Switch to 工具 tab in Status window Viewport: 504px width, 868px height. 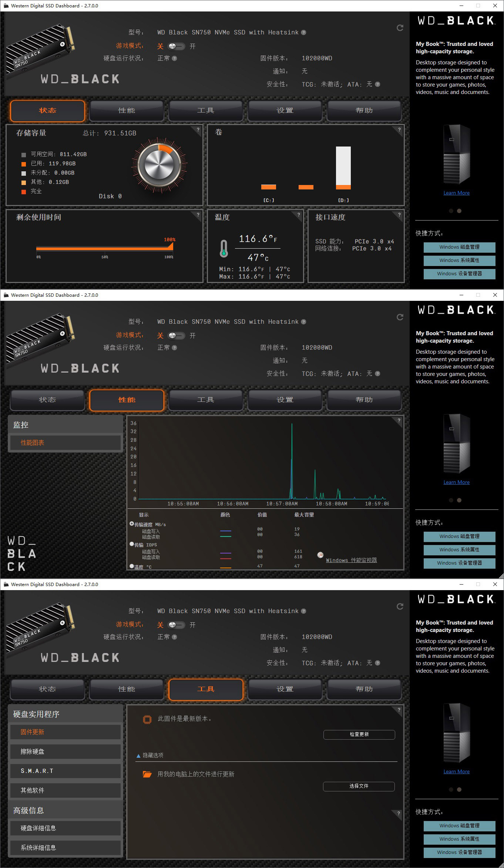tap(206, 111)
